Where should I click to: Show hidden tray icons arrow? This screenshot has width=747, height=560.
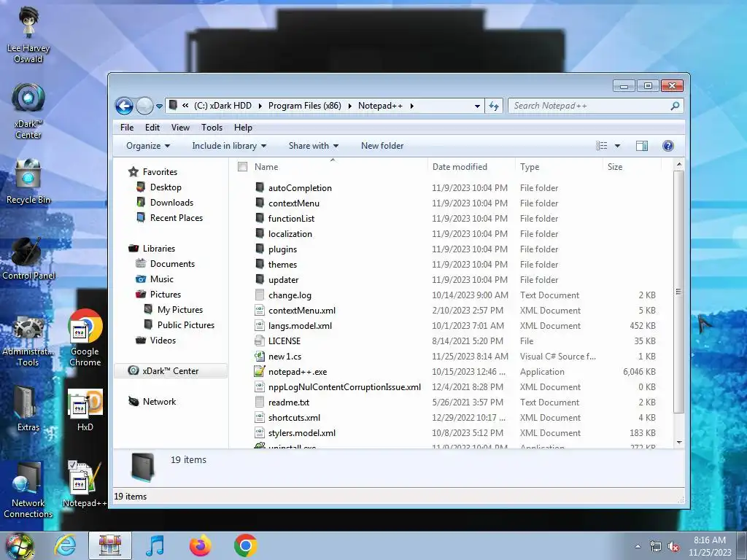638,547
